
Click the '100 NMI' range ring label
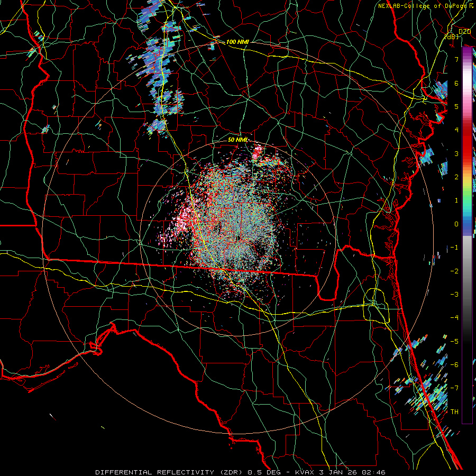tap(237, 42)
